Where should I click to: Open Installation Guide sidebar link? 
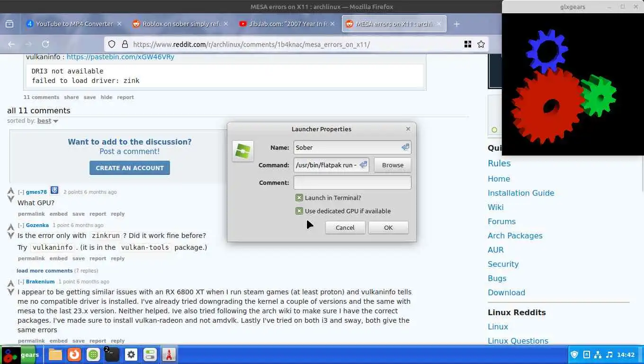coord(521,193)
